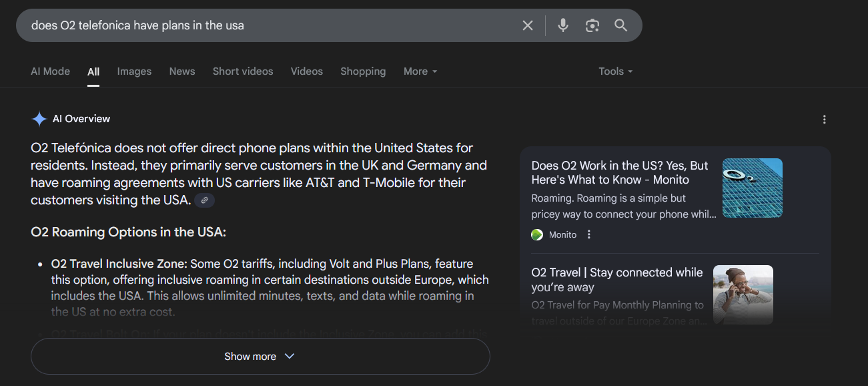Go to the Videos tab
Image resolution: width=868 pixels, height=386 pixels.
307,71
